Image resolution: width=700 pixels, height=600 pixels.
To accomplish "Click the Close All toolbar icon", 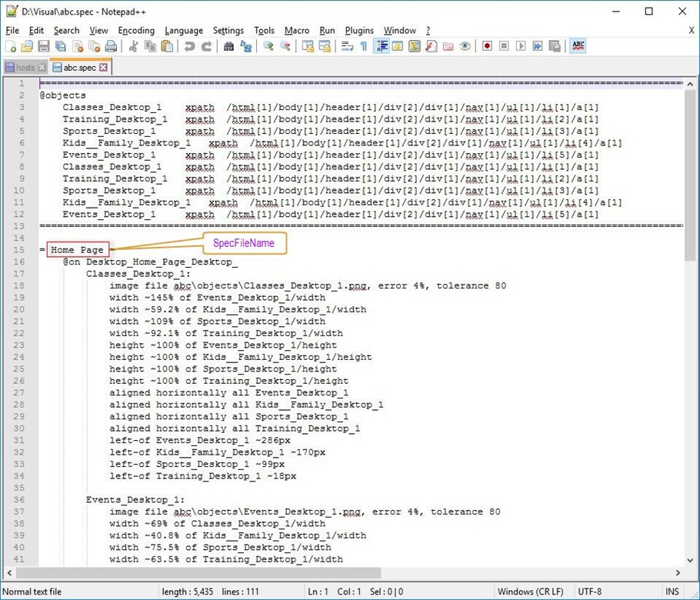I will click(x=94, y=46).
